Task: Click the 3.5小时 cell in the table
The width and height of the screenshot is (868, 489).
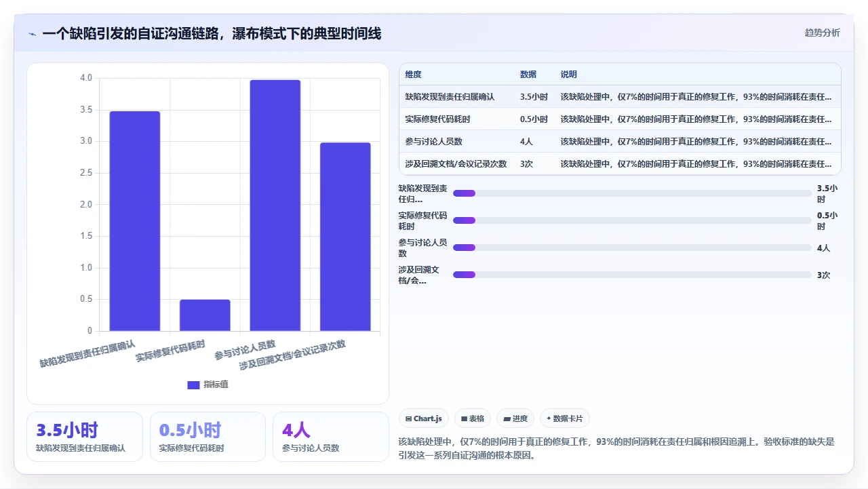Action: click(x=534, y=97)
